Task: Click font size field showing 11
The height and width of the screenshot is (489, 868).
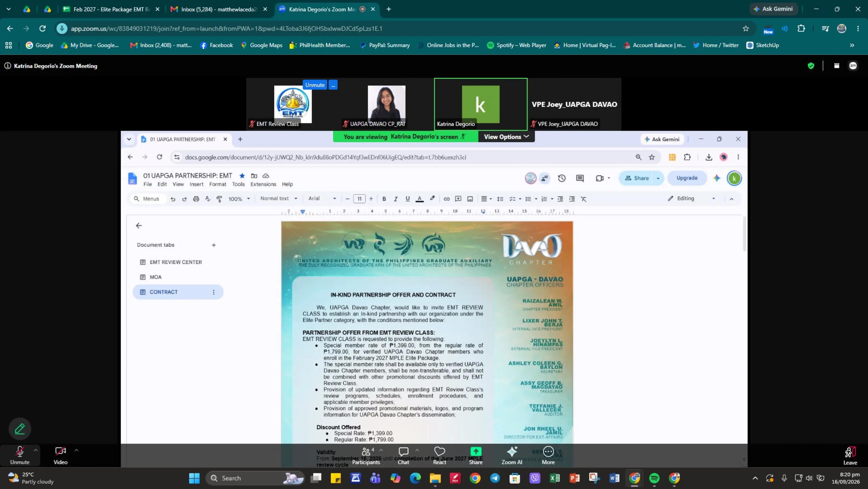Action: click(x=359, y=199)
